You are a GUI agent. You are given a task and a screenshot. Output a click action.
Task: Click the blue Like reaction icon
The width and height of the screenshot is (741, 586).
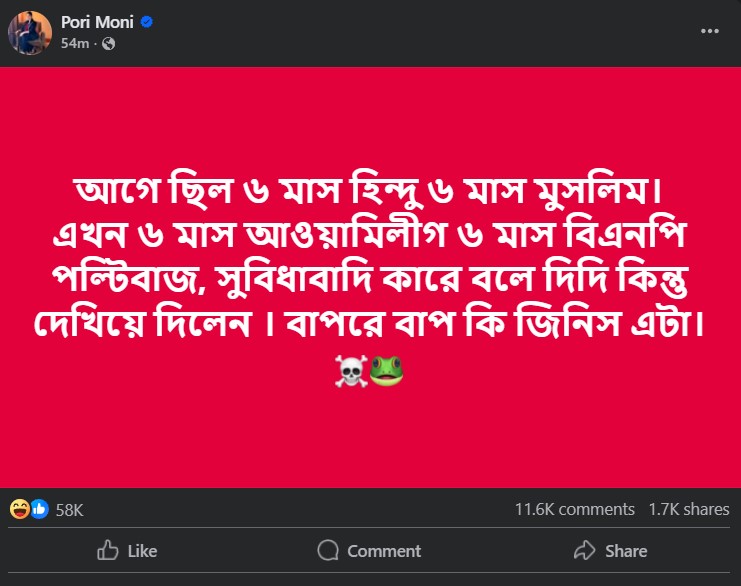39,509
